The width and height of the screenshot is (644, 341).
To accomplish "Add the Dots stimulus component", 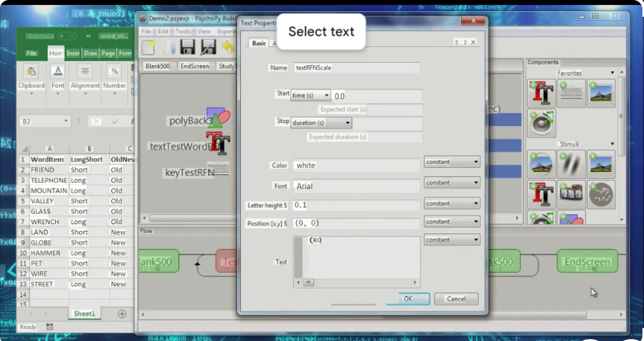I will coord(601,194).
